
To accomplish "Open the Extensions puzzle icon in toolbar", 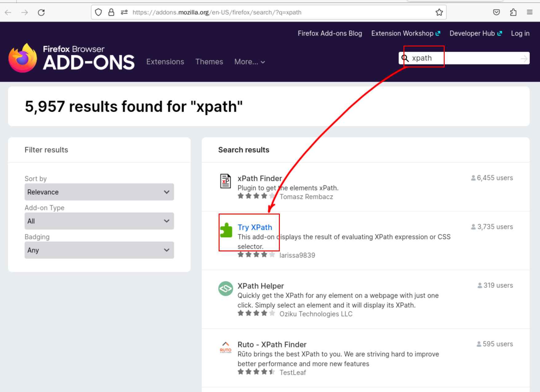I will click(x=513, y=12).
